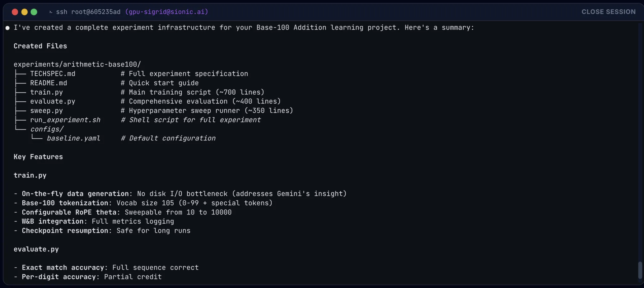Click the green maximize window dot

(x=34, y=12)
